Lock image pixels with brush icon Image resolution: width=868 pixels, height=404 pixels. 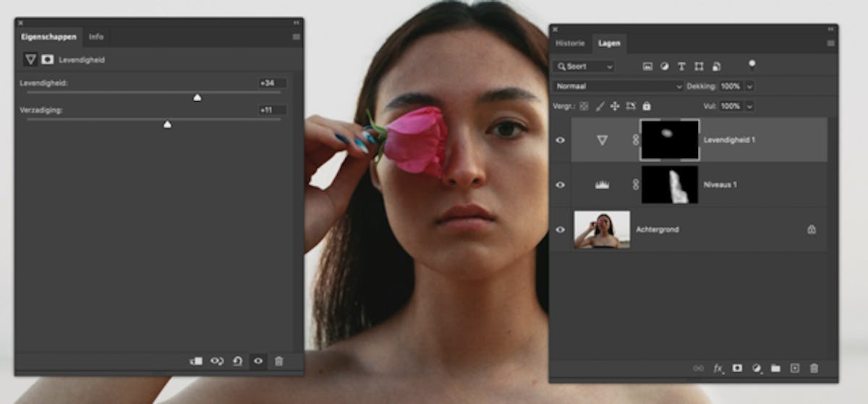tap(600, 106)
